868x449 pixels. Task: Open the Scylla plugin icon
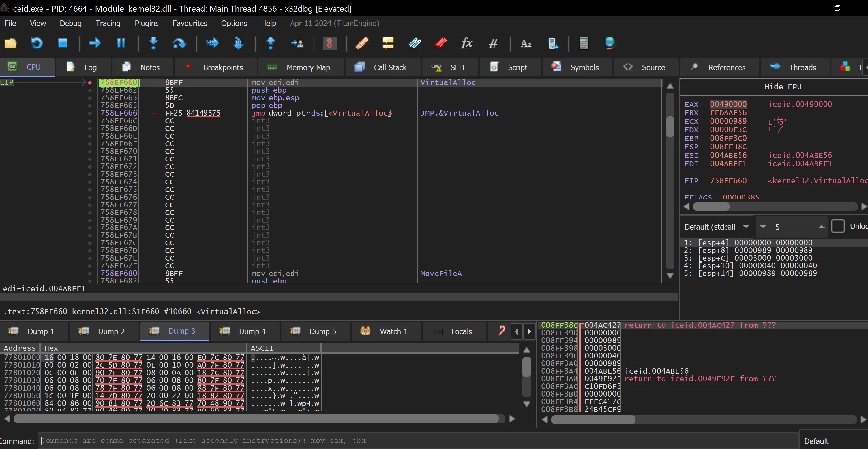pyautogui.click(x=329, y=43)
